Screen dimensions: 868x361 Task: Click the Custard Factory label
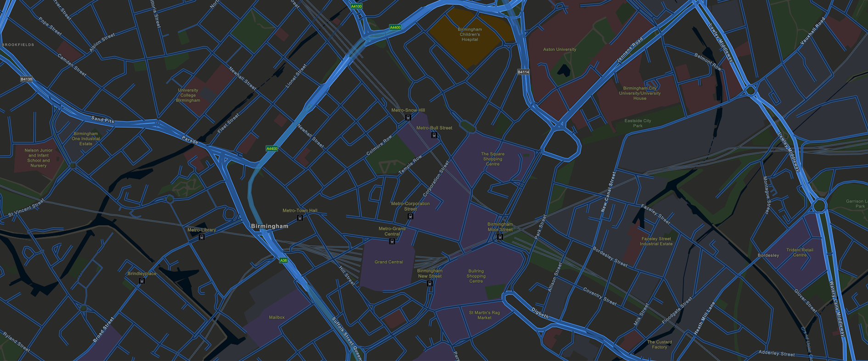659,344
